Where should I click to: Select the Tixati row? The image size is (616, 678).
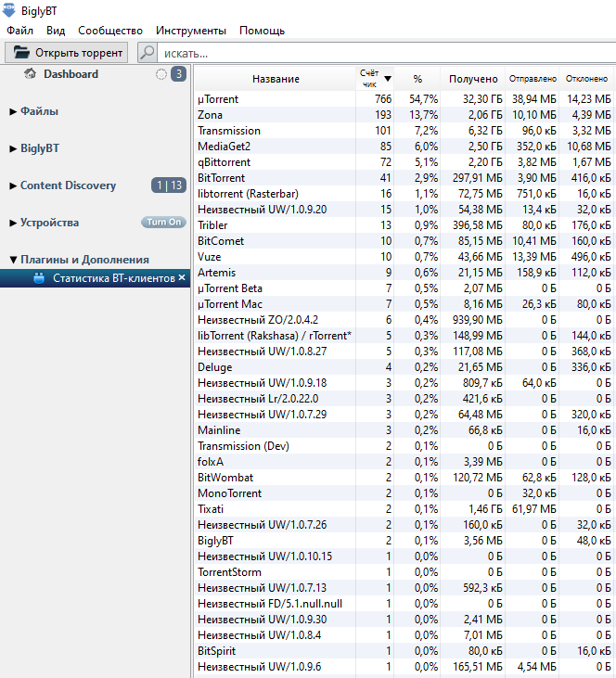[404, 509]
